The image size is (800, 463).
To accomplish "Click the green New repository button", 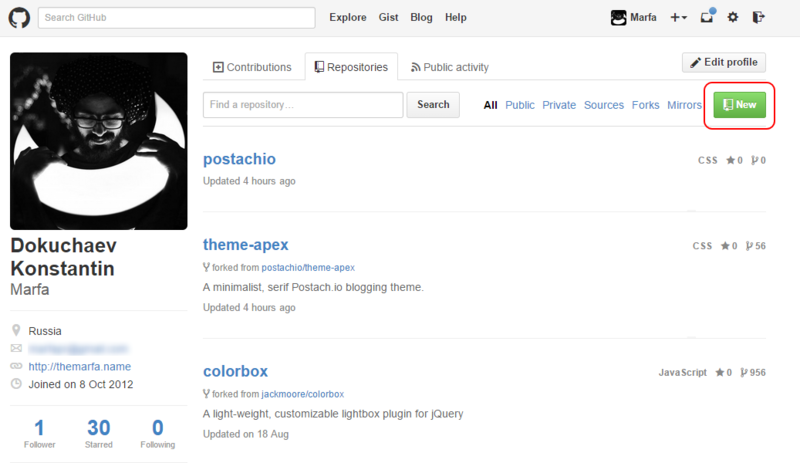I will pyautogui.click(x=739, y=105).
